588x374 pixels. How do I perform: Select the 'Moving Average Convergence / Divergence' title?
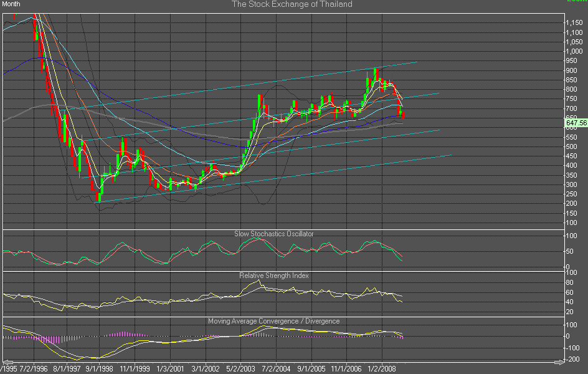click(273, 321)
